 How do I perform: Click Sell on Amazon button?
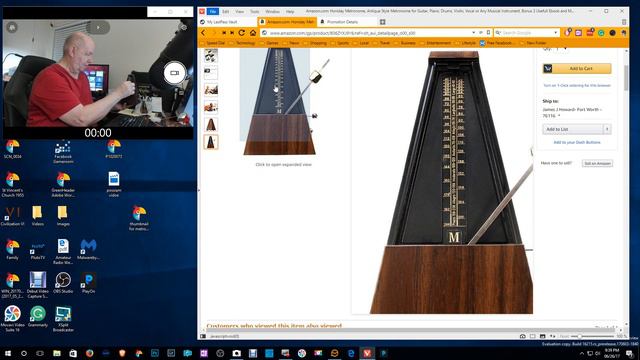pos(597,163)
